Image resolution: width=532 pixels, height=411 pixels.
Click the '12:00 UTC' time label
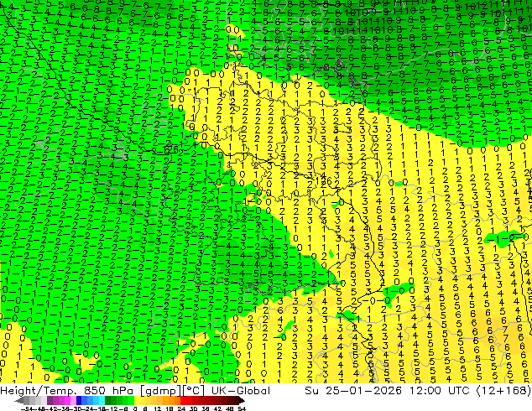point(441,391)
